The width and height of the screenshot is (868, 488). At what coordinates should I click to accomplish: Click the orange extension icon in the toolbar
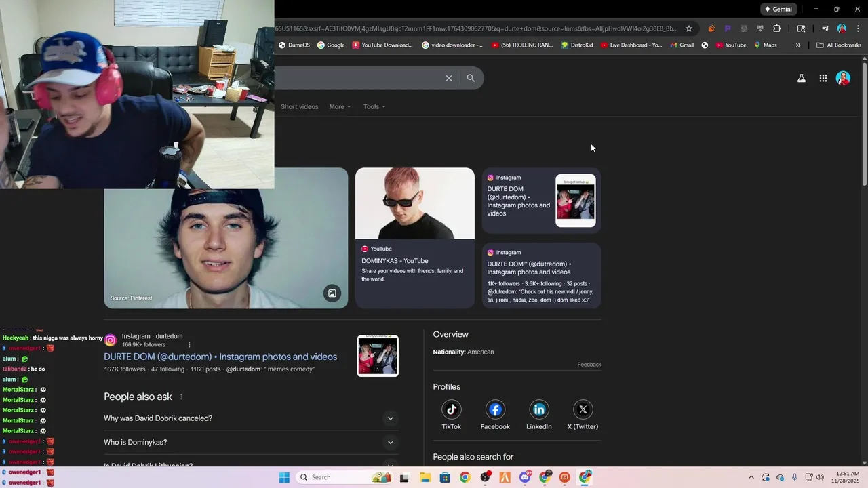coord(711,28)
